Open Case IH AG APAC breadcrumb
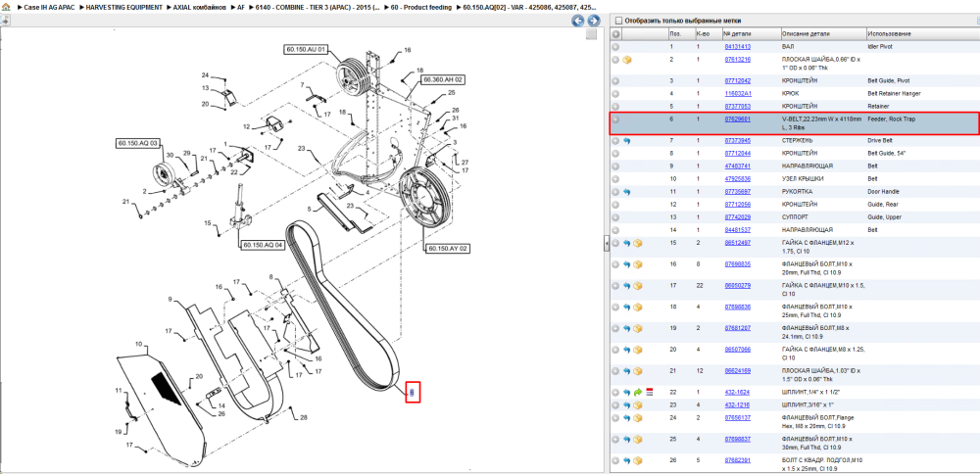Screen dimensions: 980x474 coord(49,7)
